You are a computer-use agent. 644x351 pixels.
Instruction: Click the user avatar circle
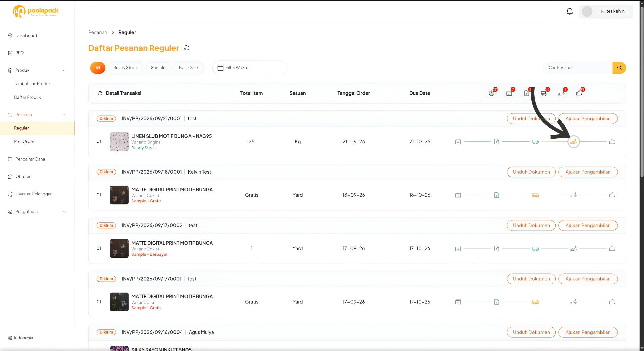pos(587,11)
